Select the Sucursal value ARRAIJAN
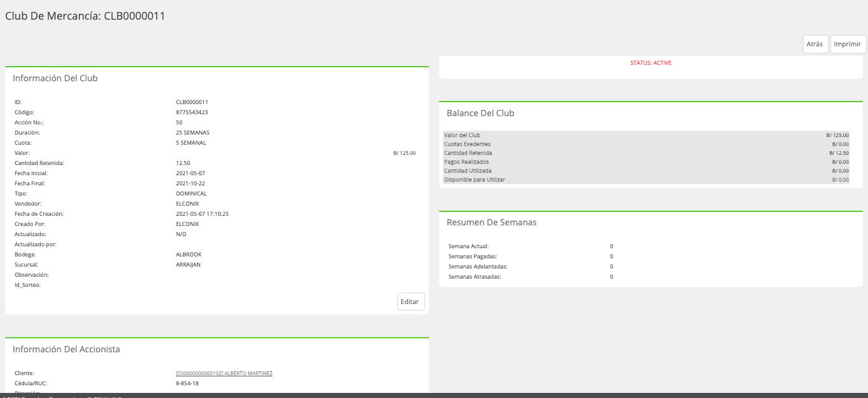The height and width of the screenshot is (398, 868). (188, 265)
